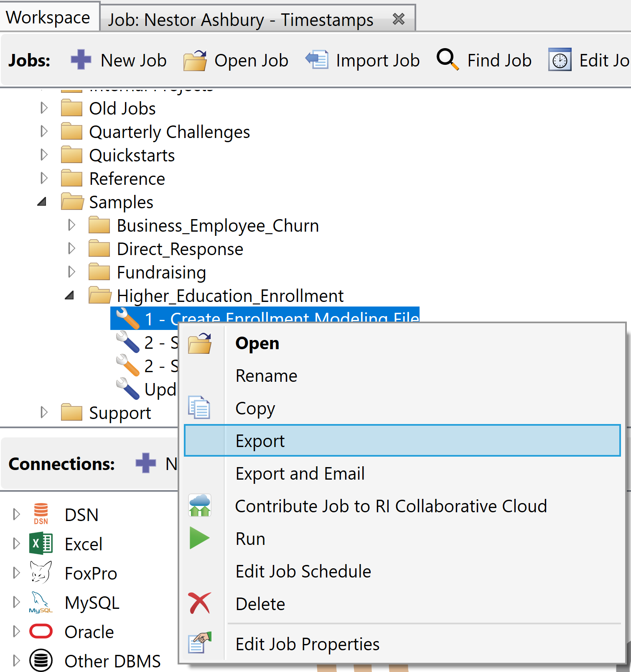Click the Higher_Education_Enrollment folder icon
Viewport: 631px width, 672px height.
[x=100, y=295]
